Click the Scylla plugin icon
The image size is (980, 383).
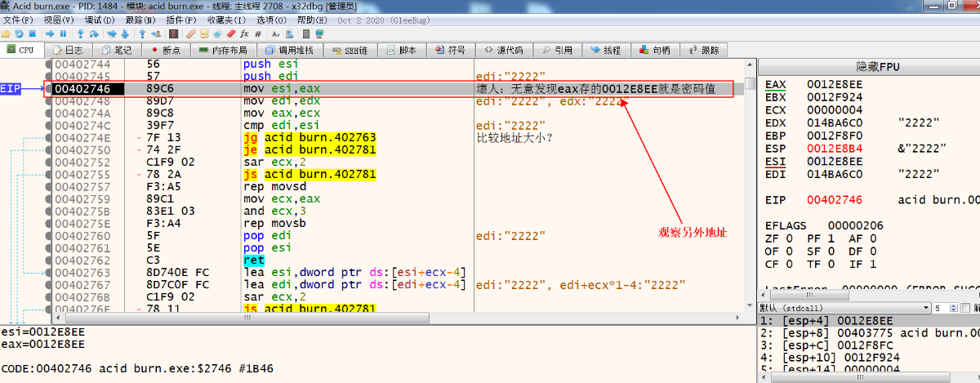point(173,33)
